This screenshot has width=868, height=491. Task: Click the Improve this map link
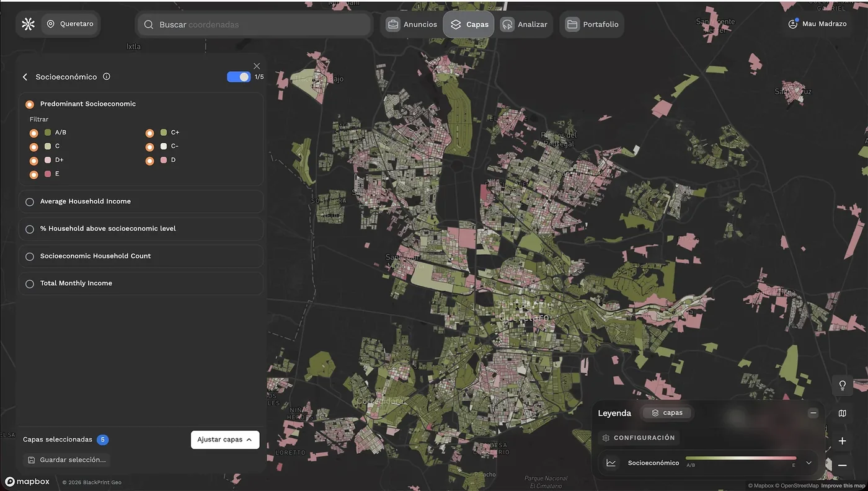(x=843, y=485)
